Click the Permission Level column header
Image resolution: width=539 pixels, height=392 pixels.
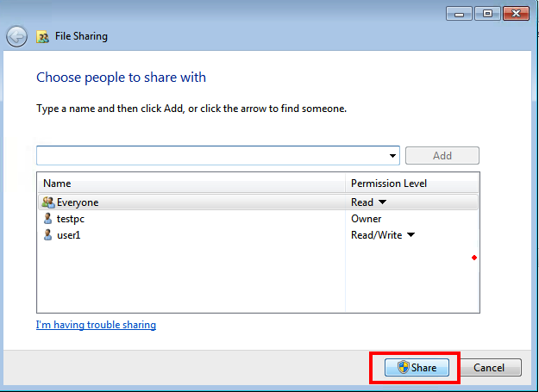(x=412, y=184)
